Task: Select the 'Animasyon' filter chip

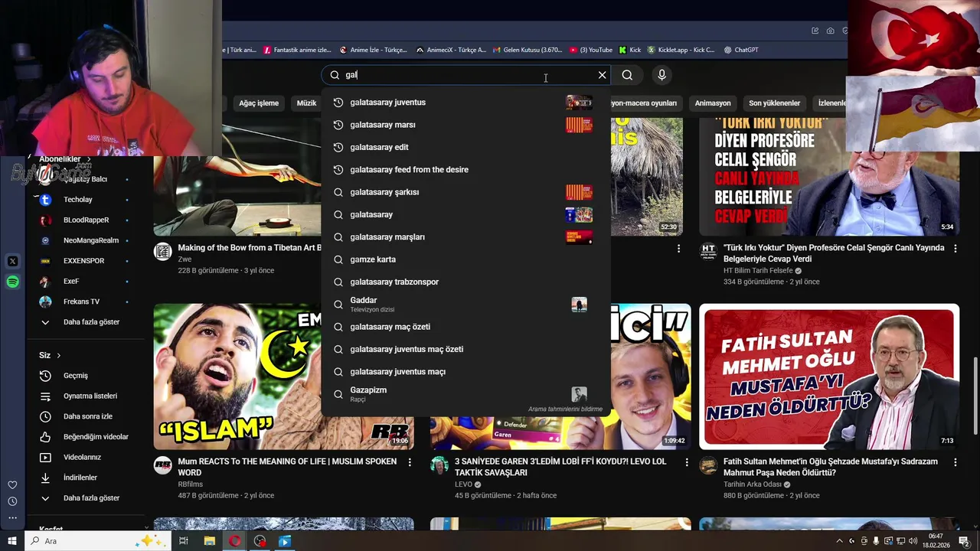Action: point(713,103)
